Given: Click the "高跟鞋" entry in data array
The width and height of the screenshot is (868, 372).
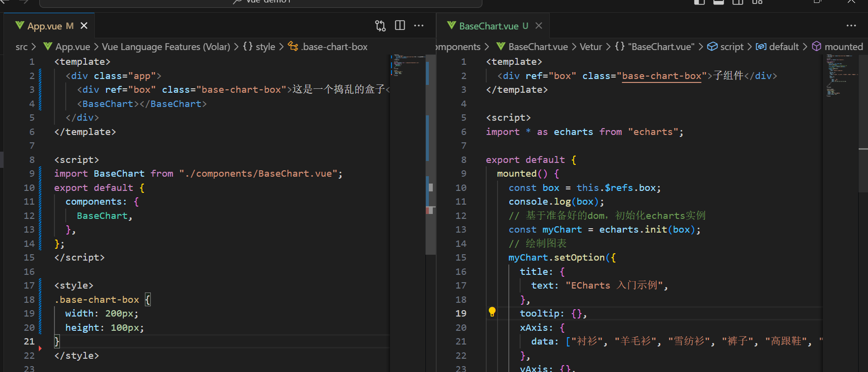Looking at the screenshot, I should coord(786,342).
